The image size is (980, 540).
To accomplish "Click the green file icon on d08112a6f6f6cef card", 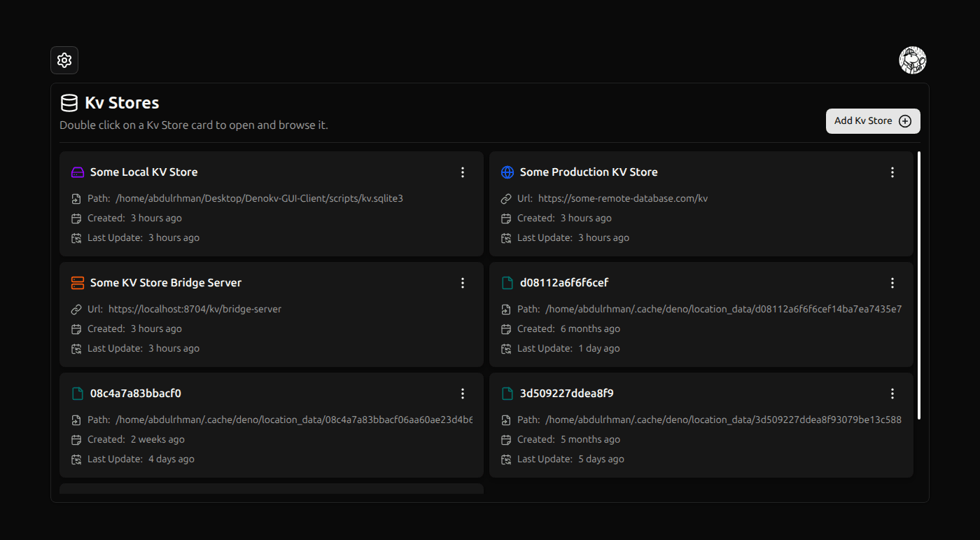I will pos(507,282).
